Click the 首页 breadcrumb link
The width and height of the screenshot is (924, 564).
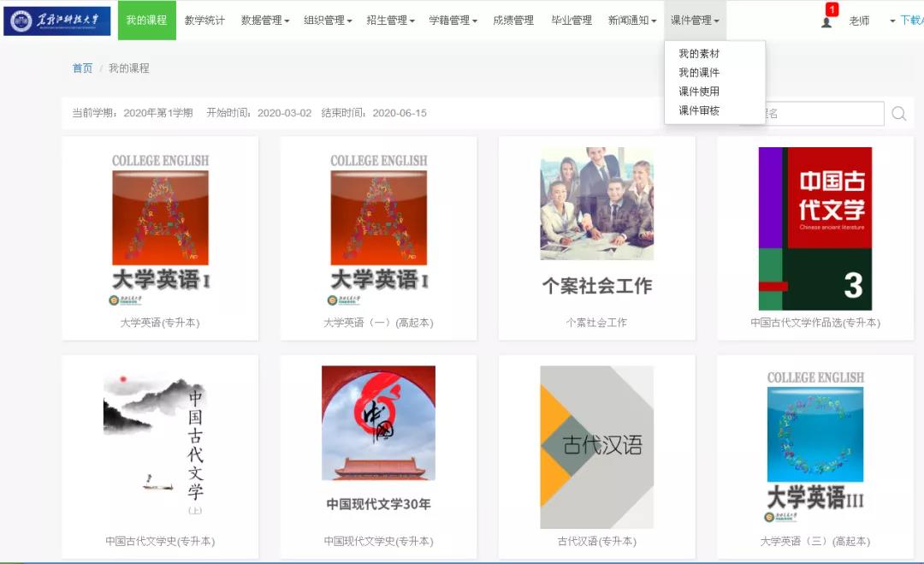click(82, 68)
